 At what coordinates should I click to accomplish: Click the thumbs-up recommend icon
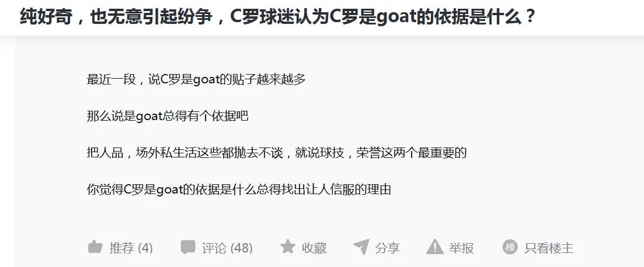[x=95, y=247]
